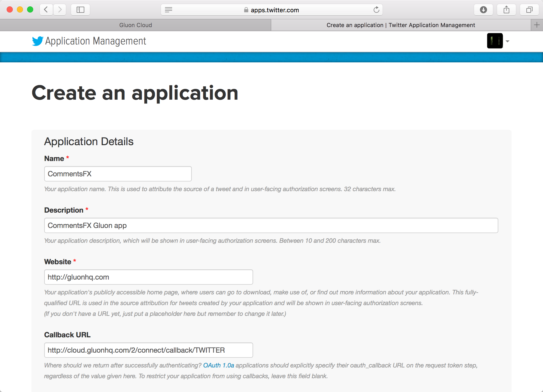Click the lock icon in address bar
The image size is (543, 392).
pos(246,10)
